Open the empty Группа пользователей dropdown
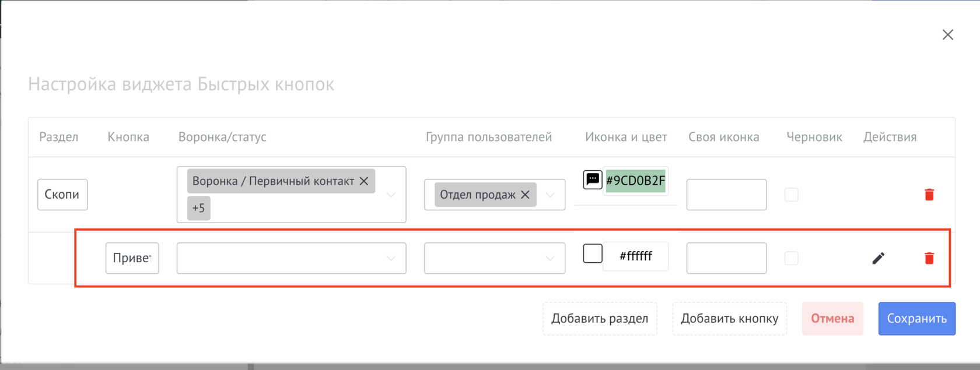The height and width of the screenshot is (370, 980). point(550,258)
